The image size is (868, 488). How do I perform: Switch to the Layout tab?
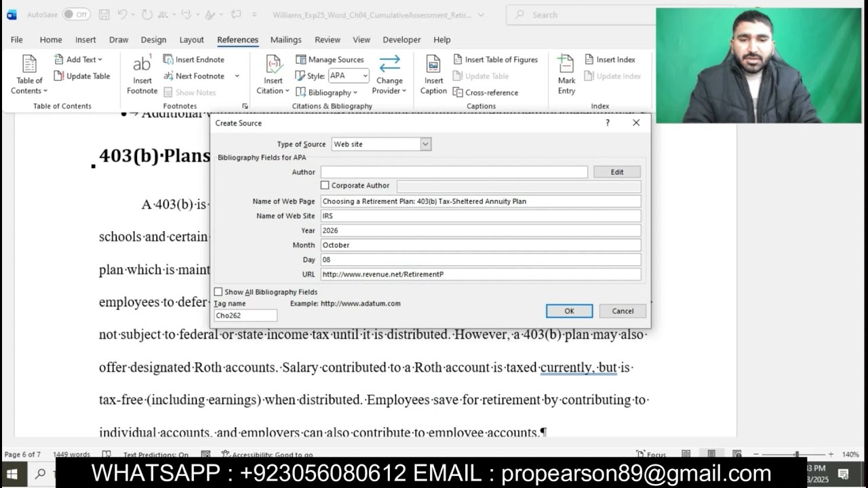(191, 40)
